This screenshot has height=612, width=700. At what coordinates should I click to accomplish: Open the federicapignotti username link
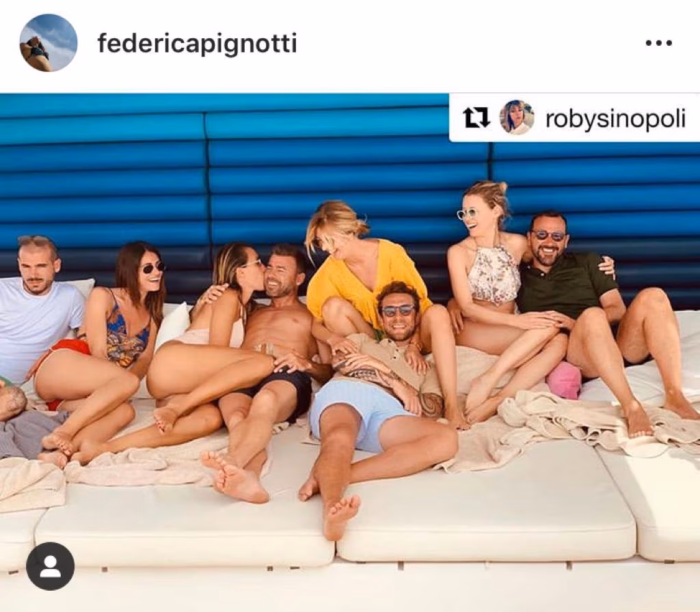[197, 44]
